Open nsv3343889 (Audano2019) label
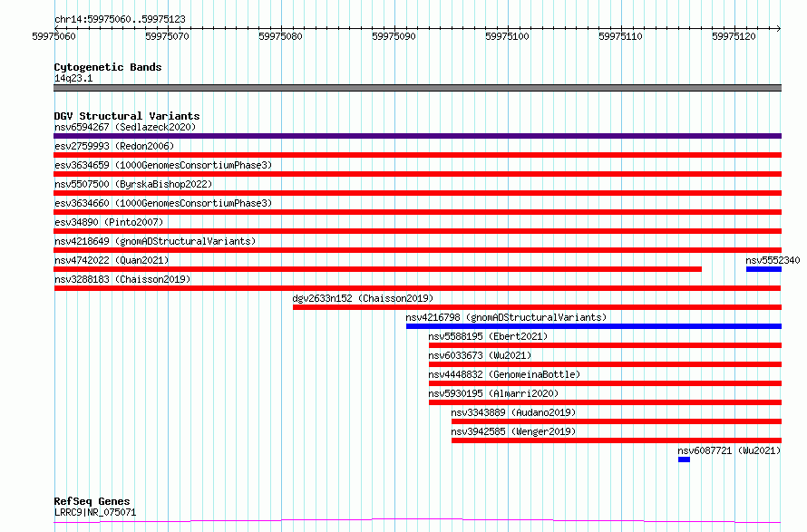Viewport: 807px width, 532px height. click(x=513, y=412)
